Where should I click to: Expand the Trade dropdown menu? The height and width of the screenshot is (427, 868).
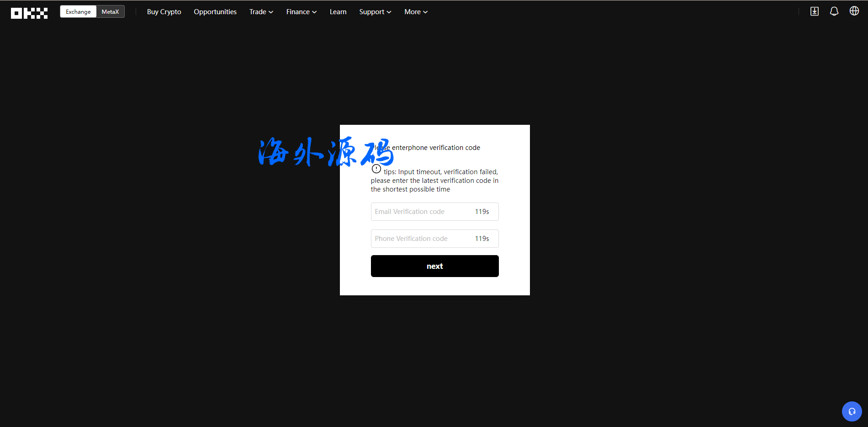coord(261,12)
